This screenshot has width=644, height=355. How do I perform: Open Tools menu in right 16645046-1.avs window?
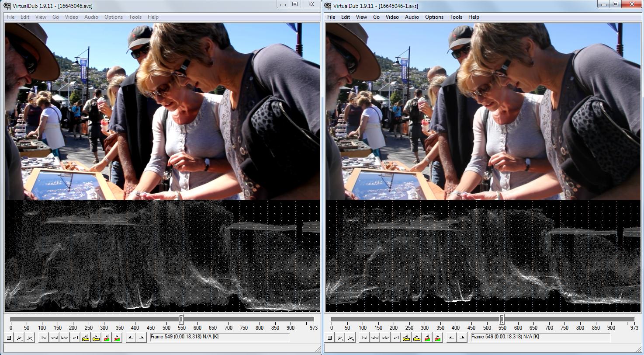[x=456, y=17]
